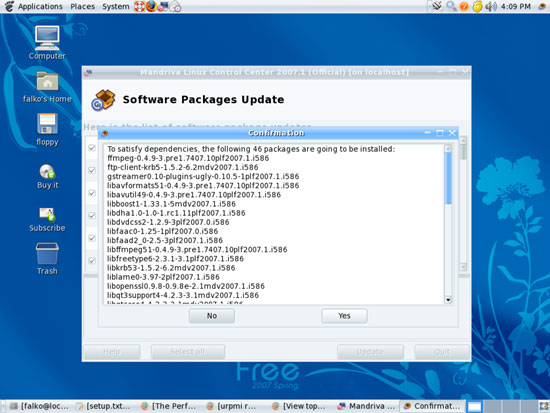Viewport: 550px width, 413px height.
Task: Close the Confirmation dialog
Action: pos(452,133)
